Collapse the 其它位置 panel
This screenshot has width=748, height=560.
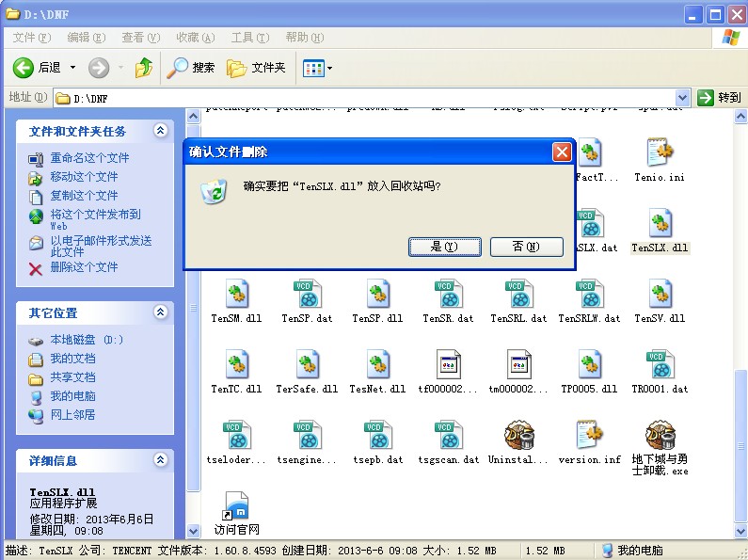coord(160,312)
